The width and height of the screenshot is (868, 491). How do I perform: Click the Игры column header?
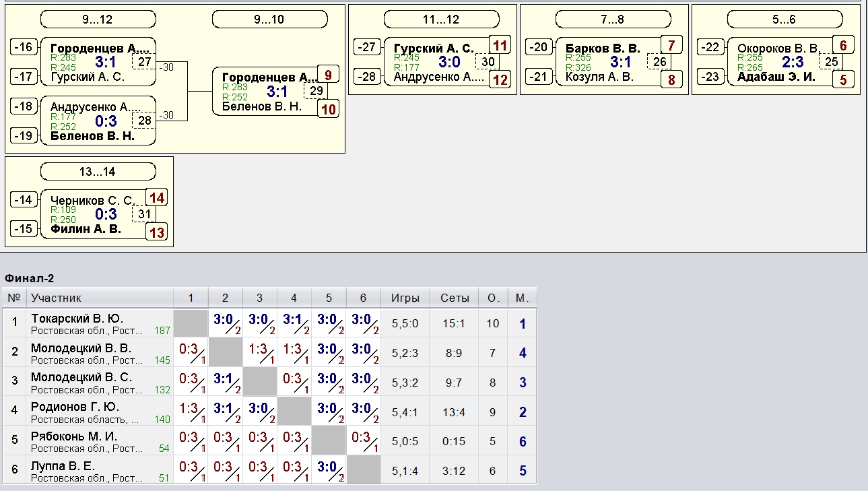point(405,298)
